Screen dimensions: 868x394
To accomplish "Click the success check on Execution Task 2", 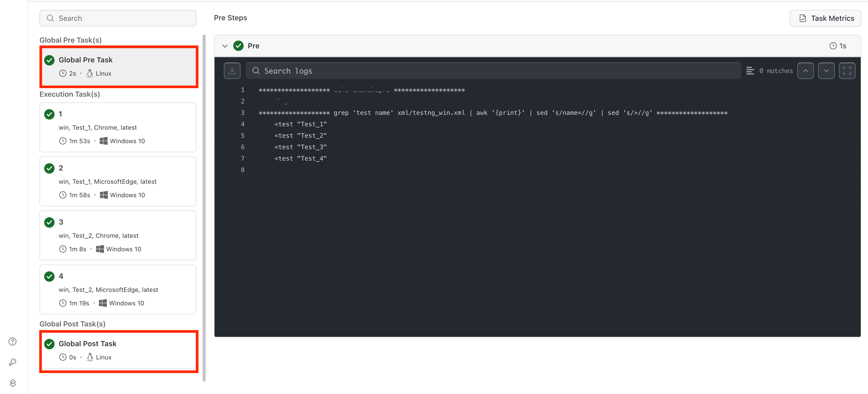I will click(49, 168).
